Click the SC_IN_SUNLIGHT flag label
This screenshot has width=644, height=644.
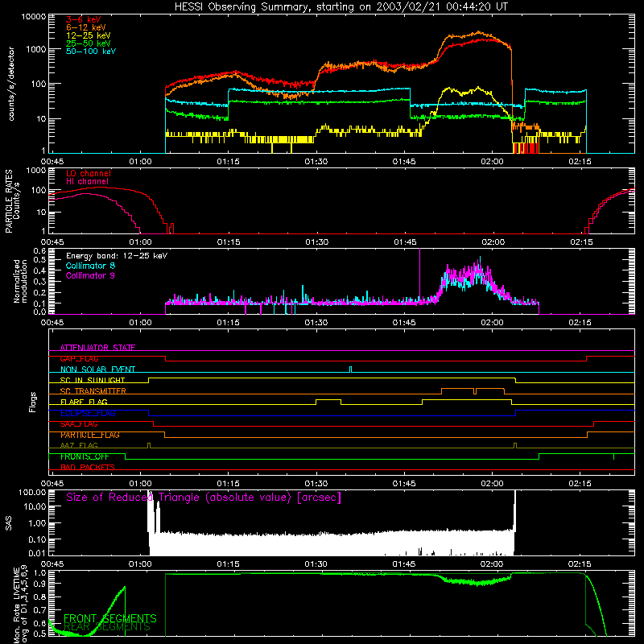tap(93, 380)
